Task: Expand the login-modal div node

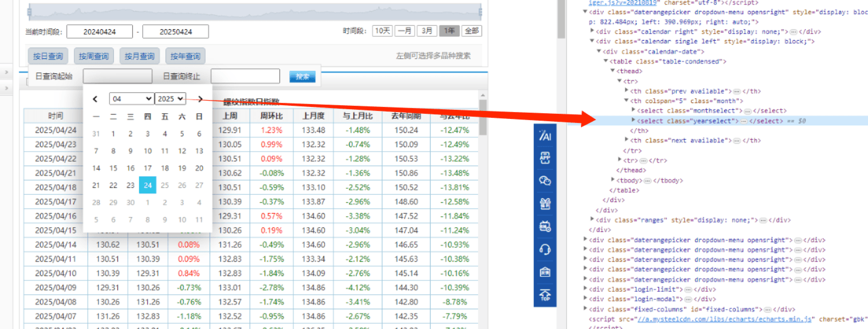Action: [586, 299]
